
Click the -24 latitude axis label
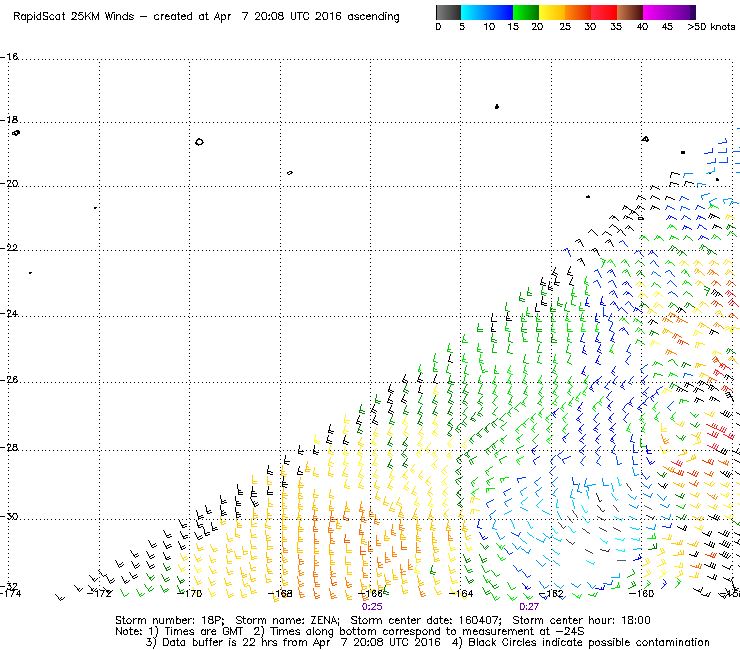pos(9,313)
